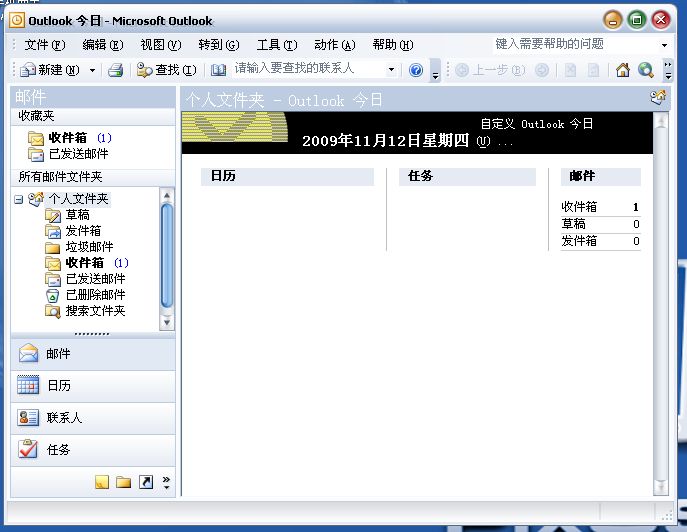Open the Tools (工具) menu
Screen dimensions: 687x532
277,45
